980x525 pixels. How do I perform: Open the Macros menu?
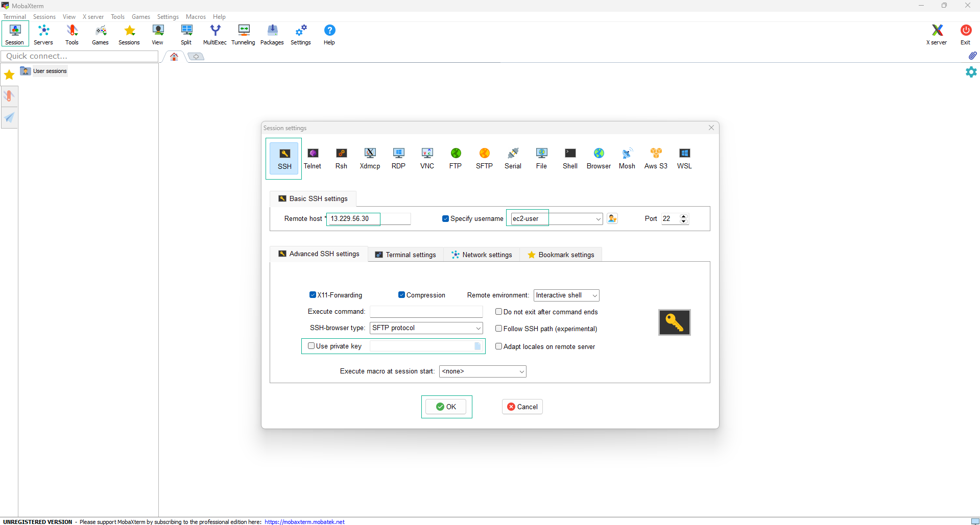tap(196, 17)
